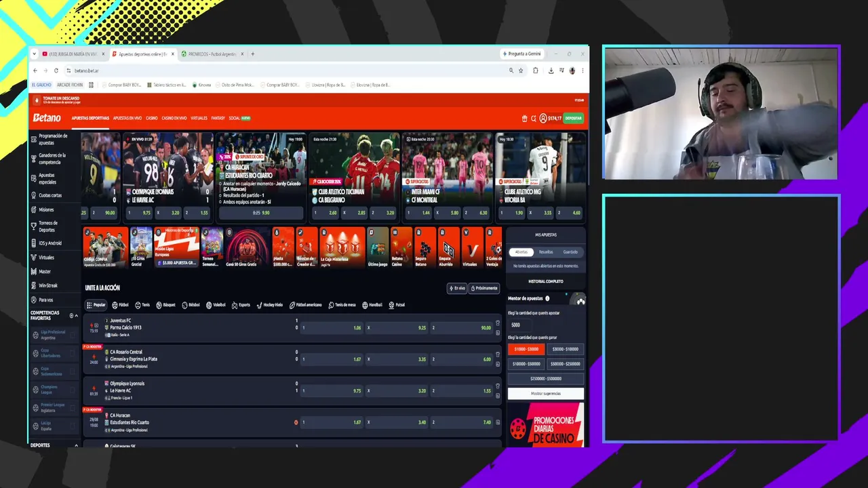Toggle Liga Profesional Argentina favorite checkbox
Viewport: 868px width, 488px height.
pos(73,335)
